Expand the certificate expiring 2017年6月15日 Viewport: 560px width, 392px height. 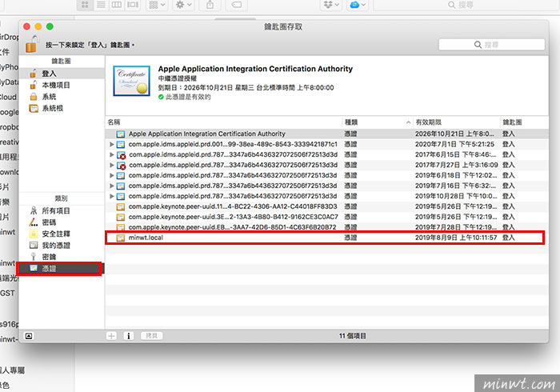(x=111, y=154)
